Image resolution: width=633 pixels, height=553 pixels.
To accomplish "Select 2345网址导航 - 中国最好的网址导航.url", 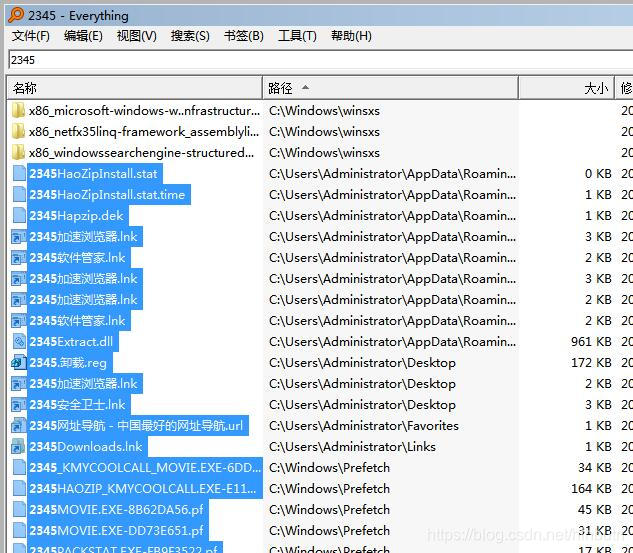I will click(x=136, y=425).
